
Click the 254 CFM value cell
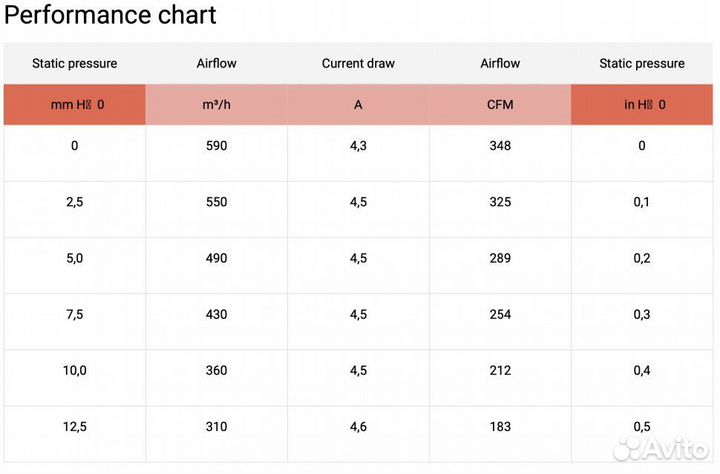[x=500, y=315]
